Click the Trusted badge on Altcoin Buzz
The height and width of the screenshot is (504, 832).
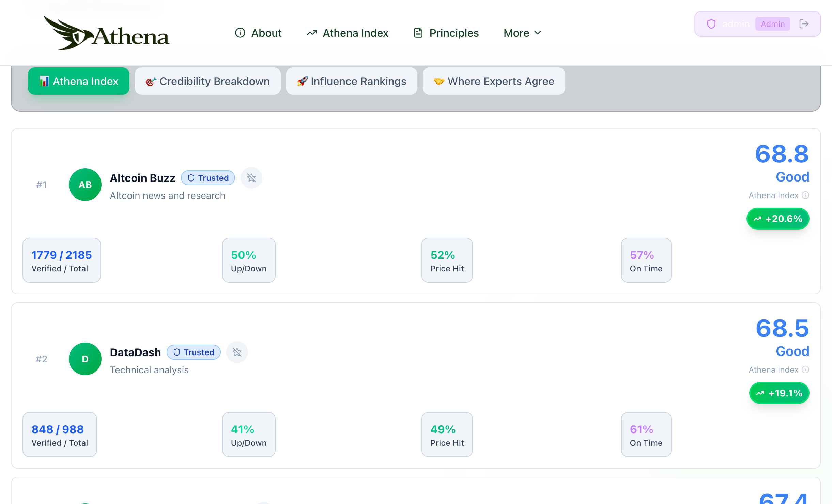click(x=208, y=178)
